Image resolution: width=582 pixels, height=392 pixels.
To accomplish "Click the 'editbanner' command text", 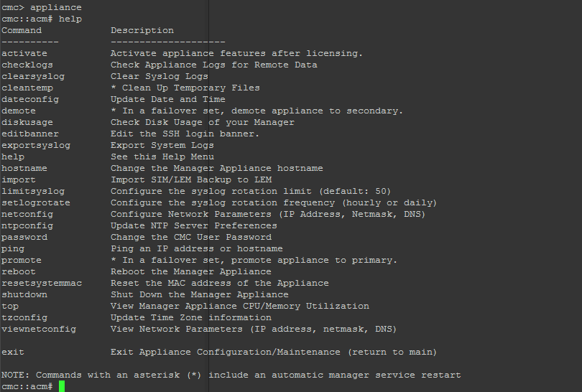I will (30, 134).
